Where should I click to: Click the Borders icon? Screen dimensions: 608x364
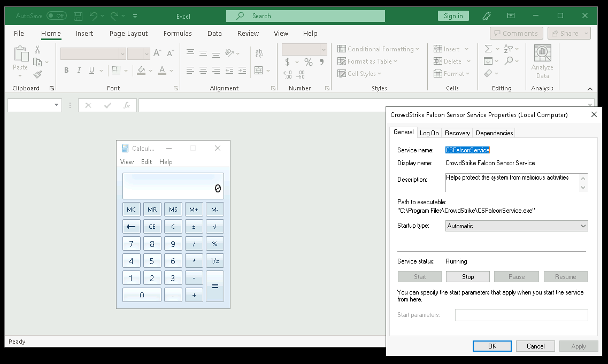click(x=116, y=70)
